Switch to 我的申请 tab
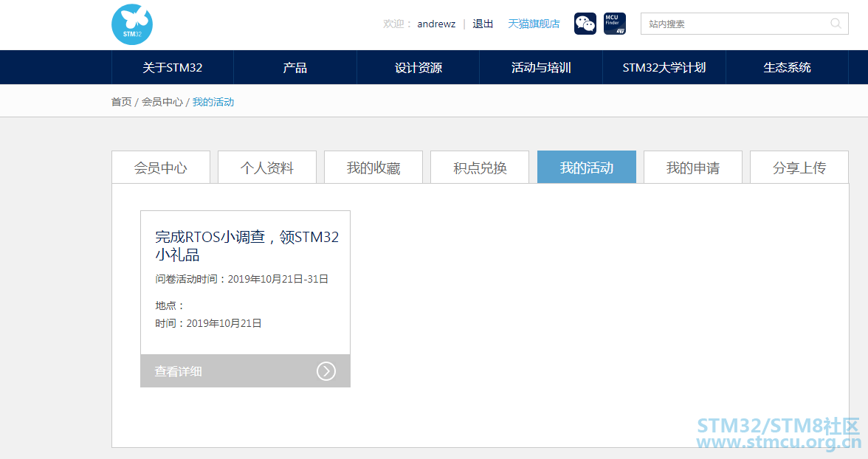The width and height of the screenshot is (868, 459). coord(692,168)
